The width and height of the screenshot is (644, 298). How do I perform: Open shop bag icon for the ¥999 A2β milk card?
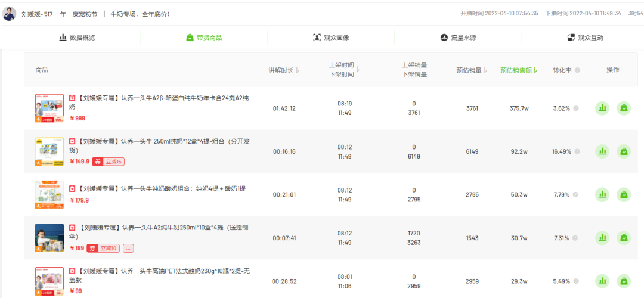pyautogui.click(x=624, y=108)
